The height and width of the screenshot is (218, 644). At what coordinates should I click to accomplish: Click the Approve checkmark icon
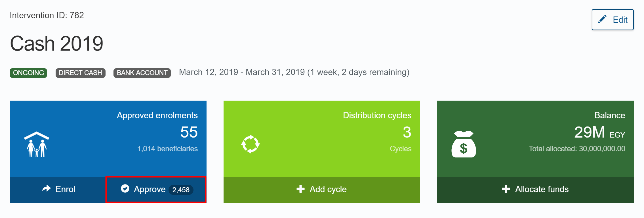(x=125, y=188)
